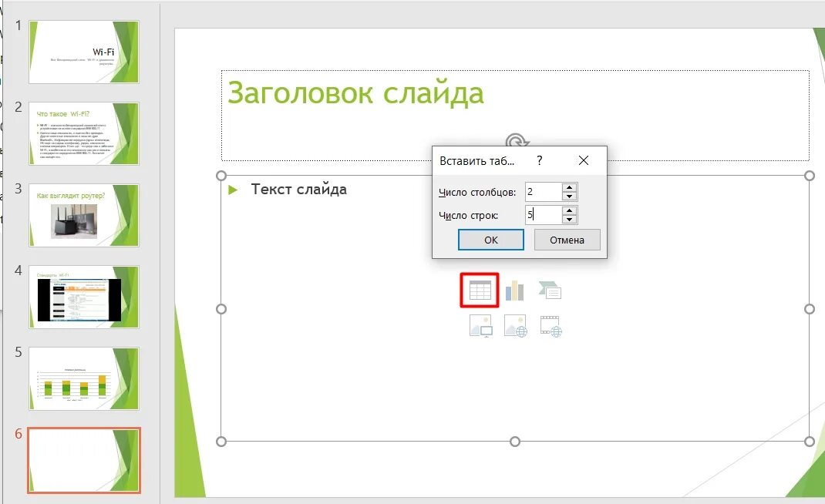Decrease the Число столбцов value
This screenshot has height=504, width=825.
point(569,197)
